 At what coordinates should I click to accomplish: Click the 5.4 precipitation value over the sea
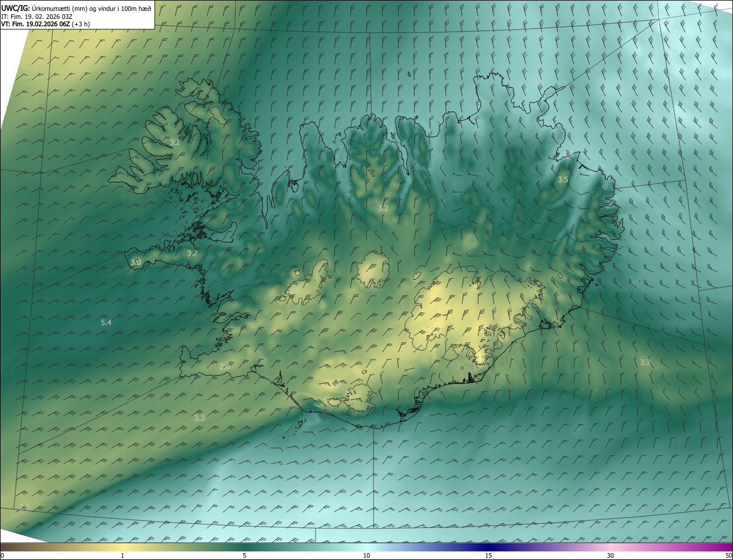click(x=106, y=323)
